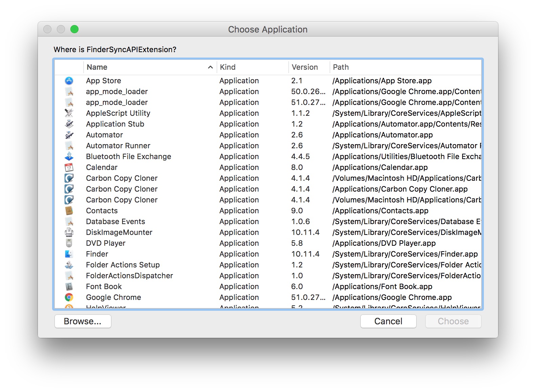
Task: Select the Google Chrome name
Action: (113, 297)
